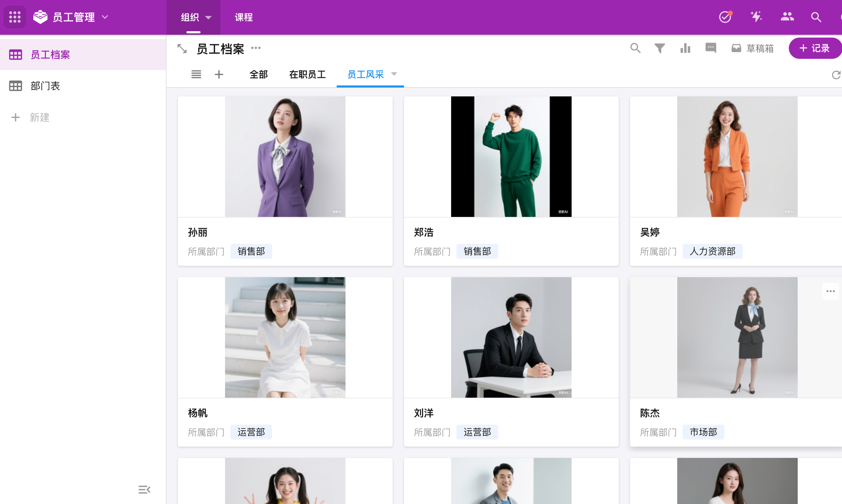Open the app launcher grid icon

(x=15, y=17)
